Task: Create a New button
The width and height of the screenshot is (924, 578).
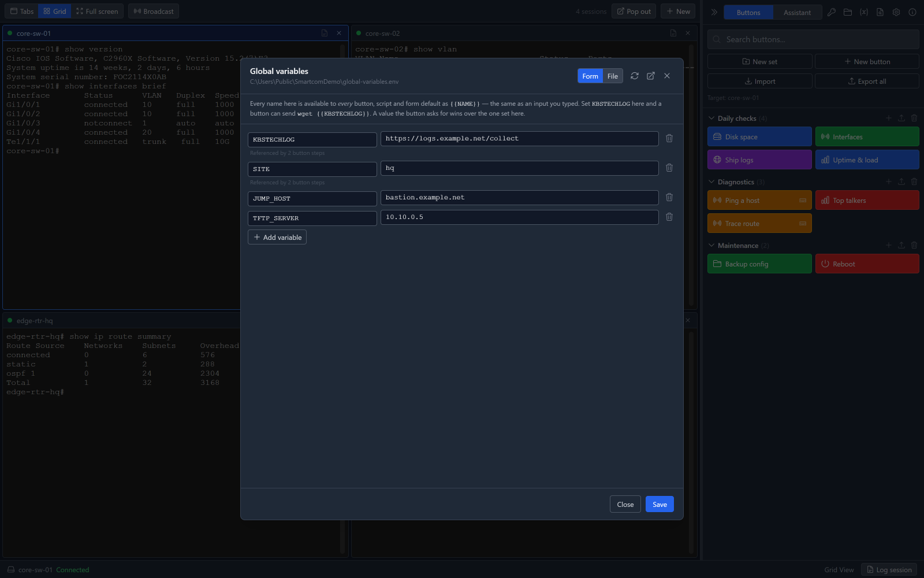Action: pyautogui.click(x=867, y=61)
